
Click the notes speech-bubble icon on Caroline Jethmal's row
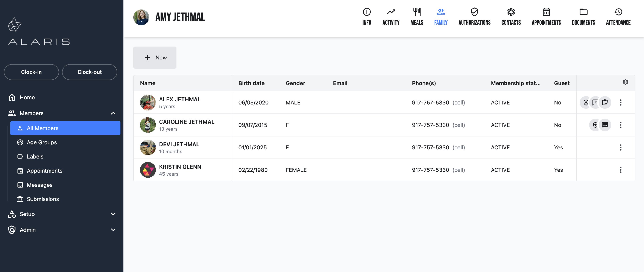[605, 125]
